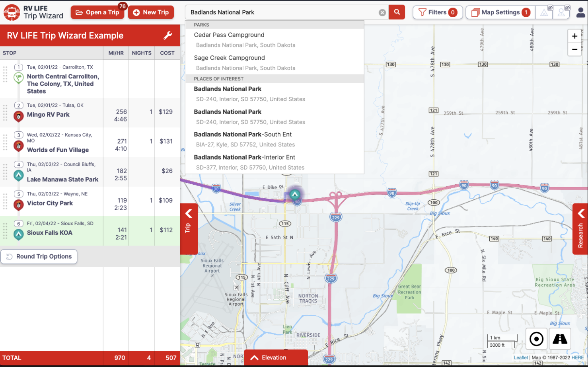Grab the drag handle for Victor City Park row
The image size is (588, 367).
pos(5,201)
